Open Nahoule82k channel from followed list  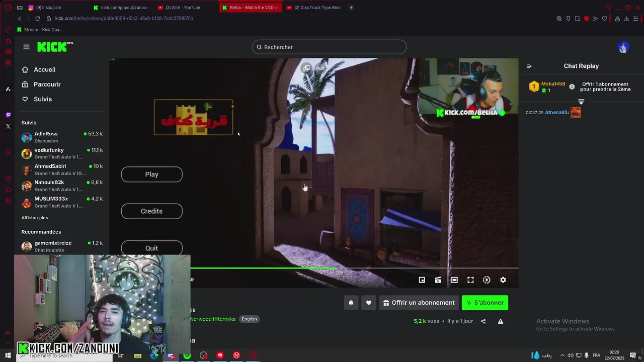(62, 186)
